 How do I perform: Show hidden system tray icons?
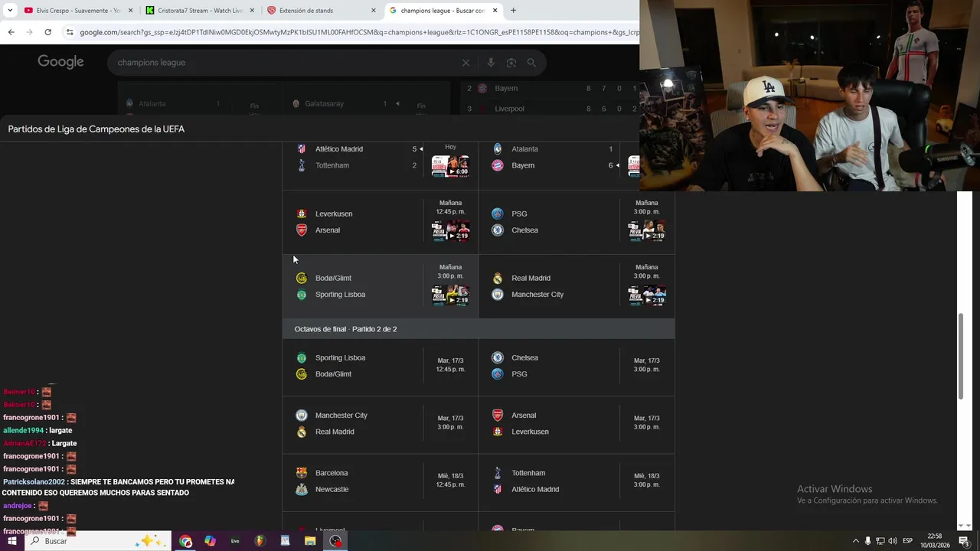(x=856, y=541)
